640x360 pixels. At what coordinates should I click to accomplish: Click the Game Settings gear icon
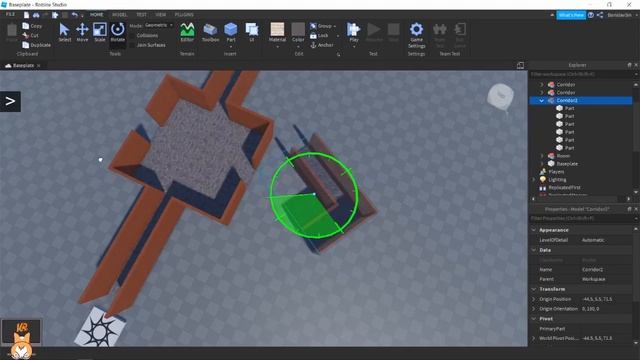click(x=416, y=29)
